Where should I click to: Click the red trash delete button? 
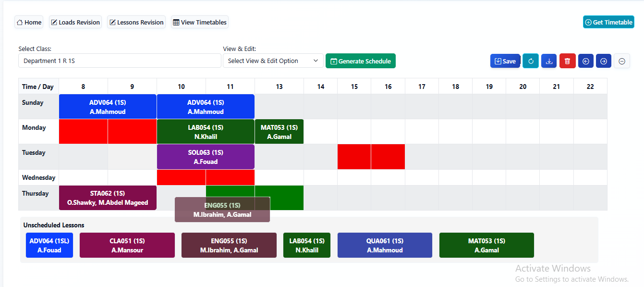click(x=567, y=61)
